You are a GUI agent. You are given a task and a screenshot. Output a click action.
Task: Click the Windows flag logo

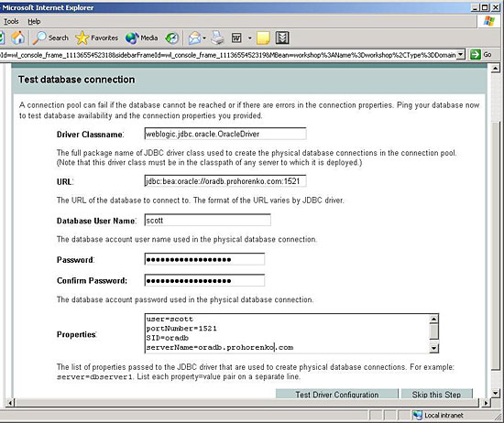489,21
